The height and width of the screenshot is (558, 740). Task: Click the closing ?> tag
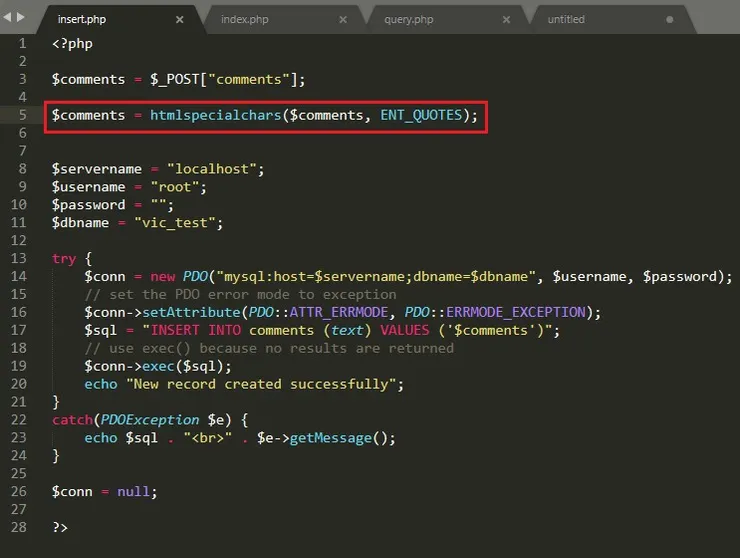tap(60, 528)
